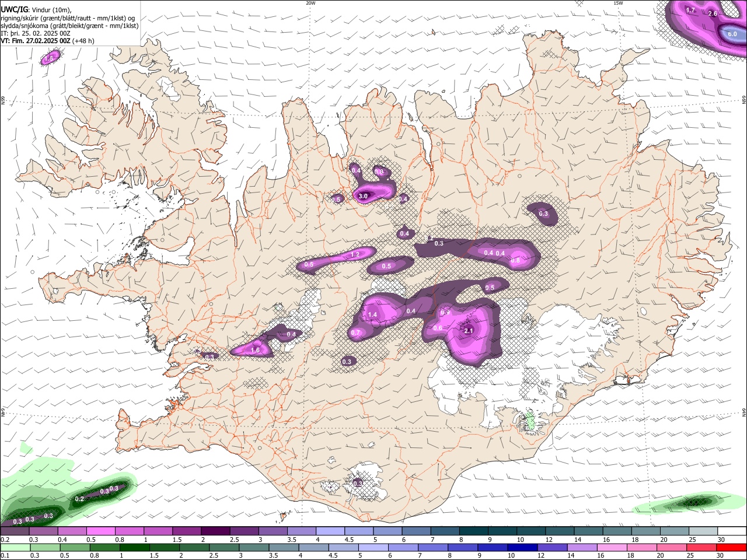Click the 'VT: Fim. 27.02.2025 00Z' valid time line

[x=36, y=41]
